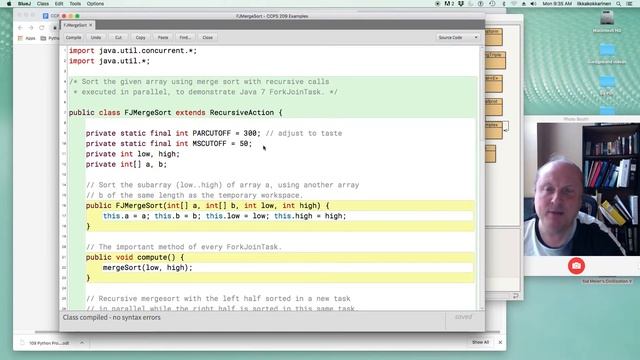Take a photo with the red camera button
Screen dimensions: 640x360
point(576,266)
